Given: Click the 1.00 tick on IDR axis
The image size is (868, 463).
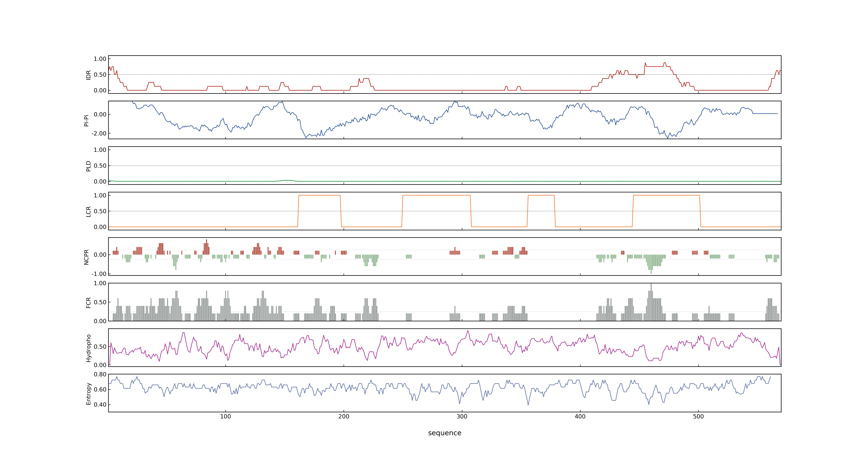Looking at the screenshot, I should 100,59.
